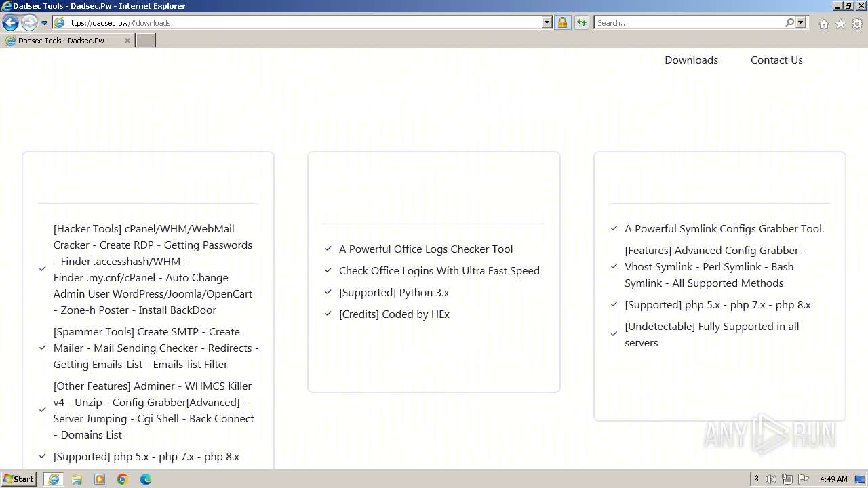Open Tools gear icon
The height and width of the screenshot is (488, 868).
click(x=857, y=24)
